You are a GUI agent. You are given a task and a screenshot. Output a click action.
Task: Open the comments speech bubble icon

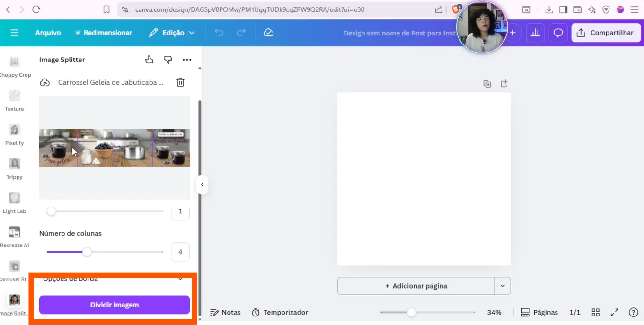tap(558, 33)
